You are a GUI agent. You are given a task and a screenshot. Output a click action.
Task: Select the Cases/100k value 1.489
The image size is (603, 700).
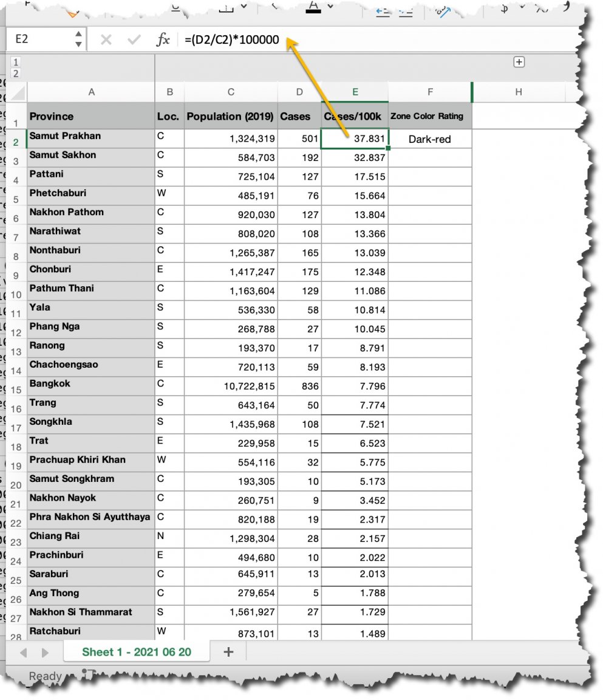[x=355, y=633]
